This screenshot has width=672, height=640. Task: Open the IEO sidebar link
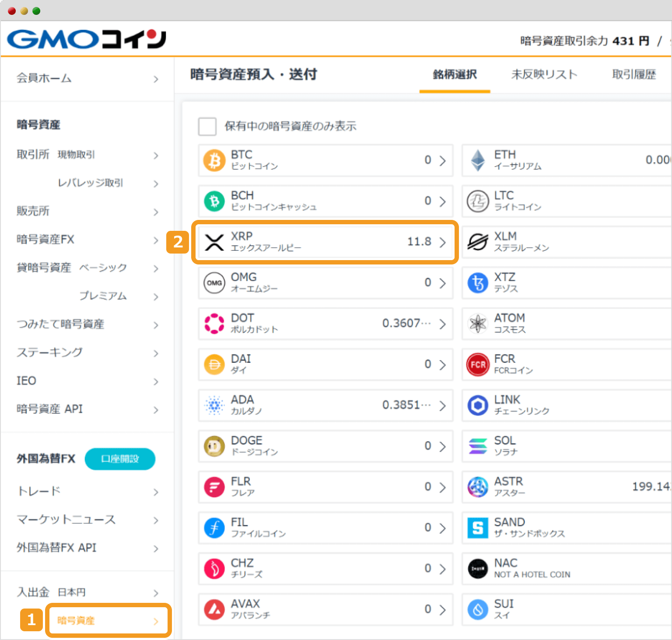27,381
